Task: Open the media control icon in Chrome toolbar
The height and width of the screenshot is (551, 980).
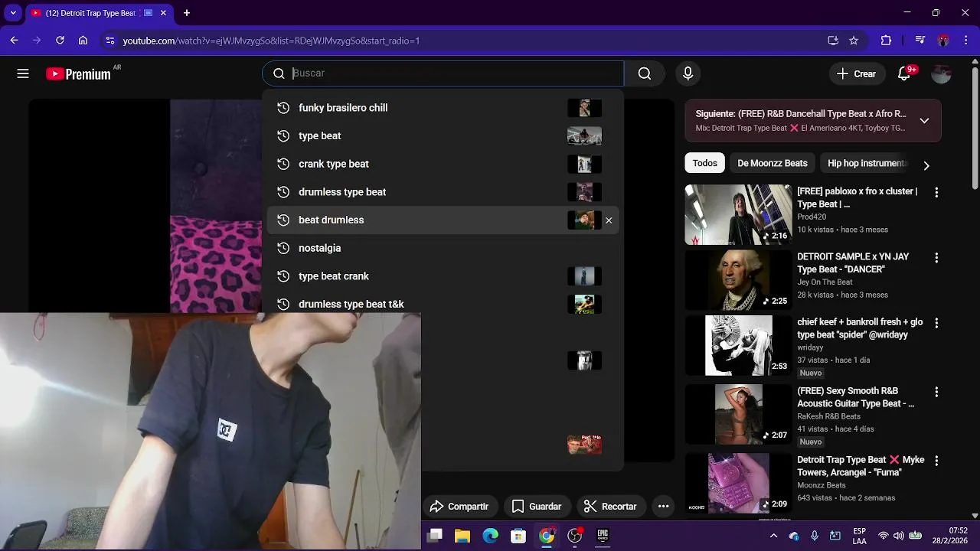Action: tap(920, 41)
